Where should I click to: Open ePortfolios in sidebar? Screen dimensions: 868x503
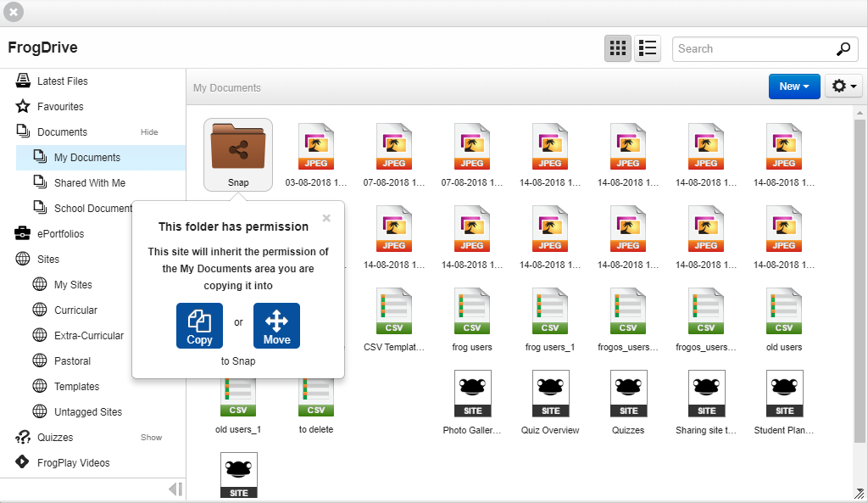pos(60,234)
